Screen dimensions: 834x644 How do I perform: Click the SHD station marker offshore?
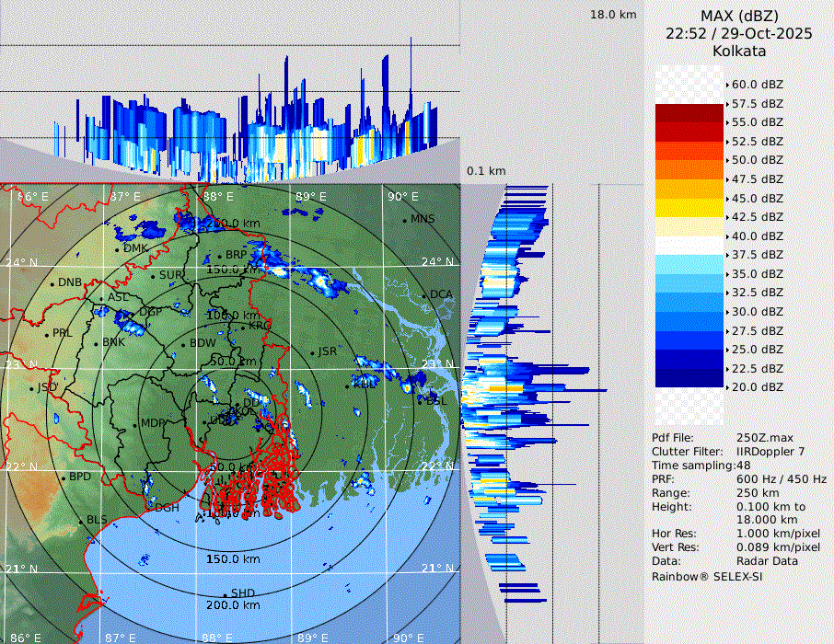(x=225, y=594)
